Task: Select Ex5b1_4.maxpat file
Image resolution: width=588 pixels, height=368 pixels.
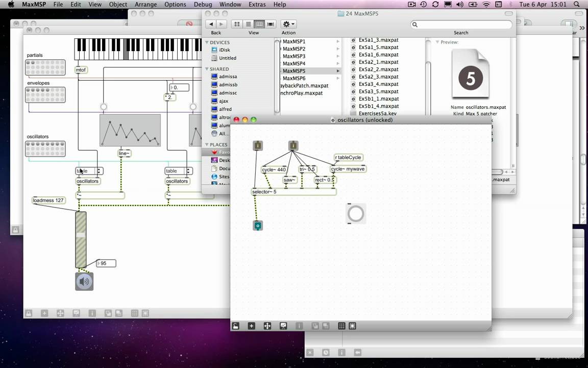Action: point(378,106)
